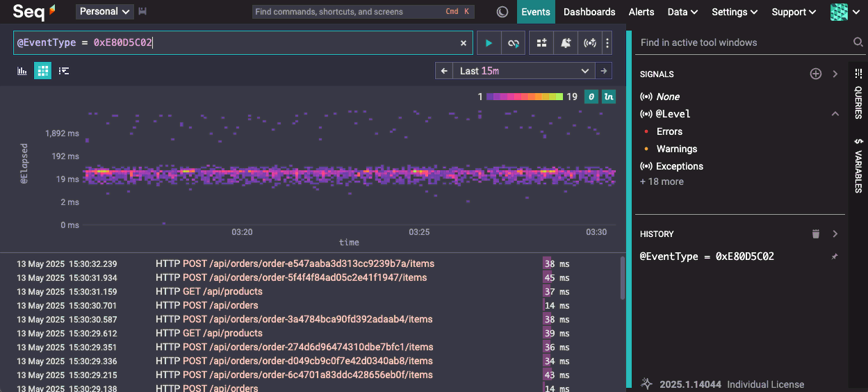Open the query more options menu
This screenshot has height=392, width=868.
pos(607,43)
